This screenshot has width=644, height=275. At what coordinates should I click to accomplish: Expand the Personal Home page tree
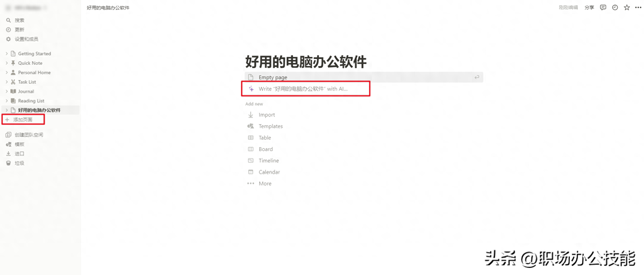click(6, 72)
